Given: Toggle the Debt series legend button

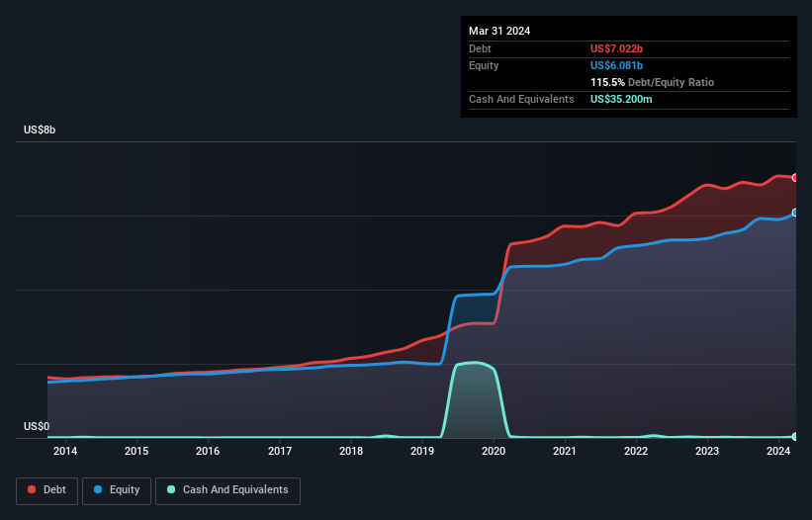Looking at the screenshot, I should click(47, 490).
